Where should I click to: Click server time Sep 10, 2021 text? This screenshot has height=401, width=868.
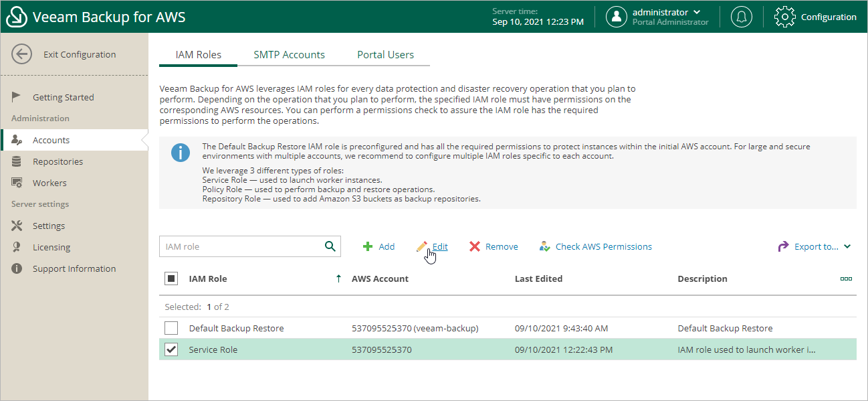click(x=538, y=21)
